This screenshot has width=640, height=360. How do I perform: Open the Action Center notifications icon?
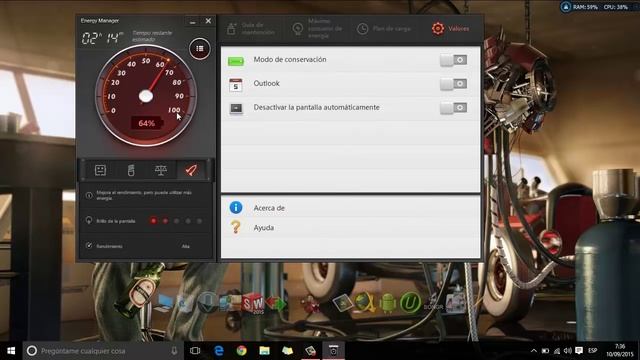pyautogui.click(x=579, y=351)
